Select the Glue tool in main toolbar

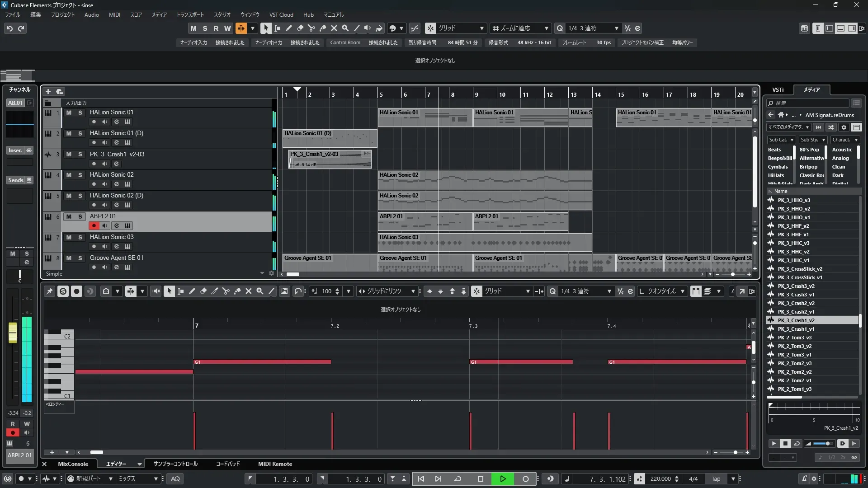click(323, 28)
